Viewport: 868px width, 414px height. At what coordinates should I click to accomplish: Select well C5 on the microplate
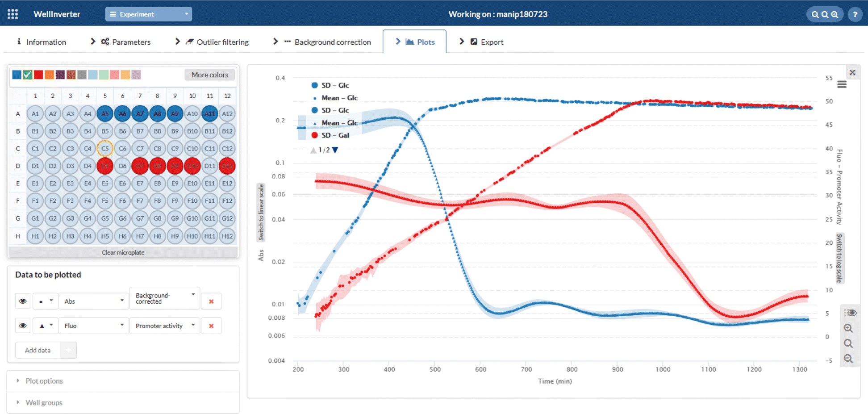point(105,149)
